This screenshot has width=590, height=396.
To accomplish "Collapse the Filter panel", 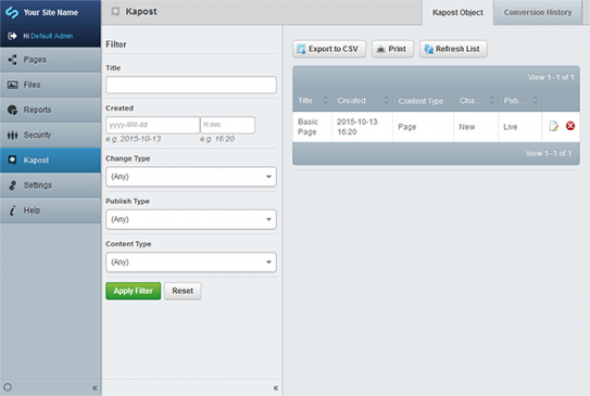I will point(276,388).
